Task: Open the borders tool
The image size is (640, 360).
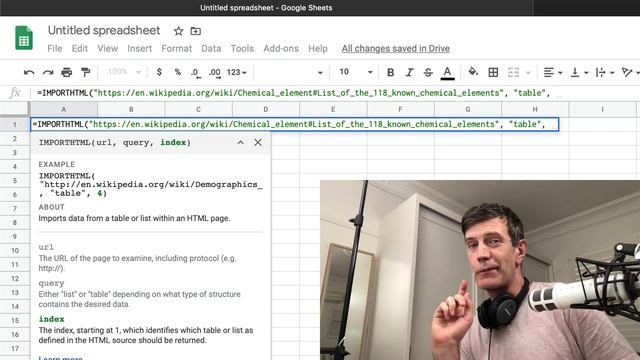Action: (493, 73)
